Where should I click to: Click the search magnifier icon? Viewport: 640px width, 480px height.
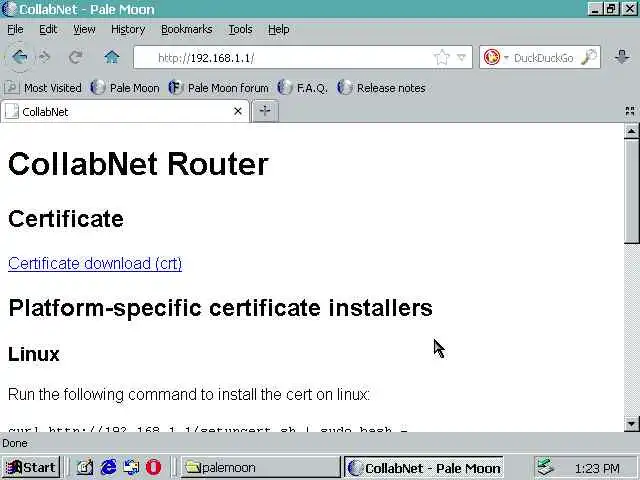[589, 57]
